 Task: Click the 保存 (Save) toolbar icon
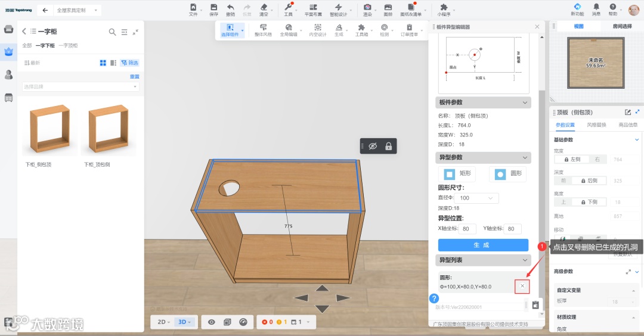click(x=213, y=7)
